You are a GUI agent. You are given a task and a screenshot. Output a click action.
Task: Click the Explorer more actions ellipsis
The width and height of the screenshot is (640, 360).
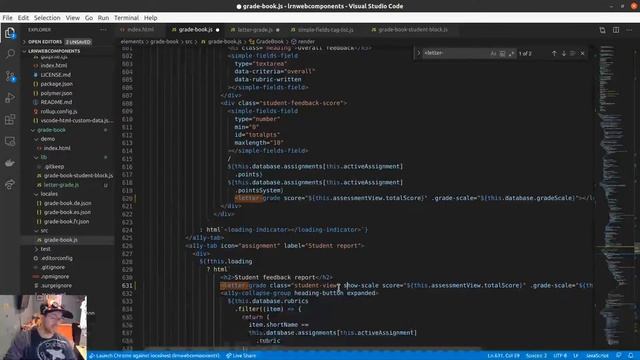103,30
